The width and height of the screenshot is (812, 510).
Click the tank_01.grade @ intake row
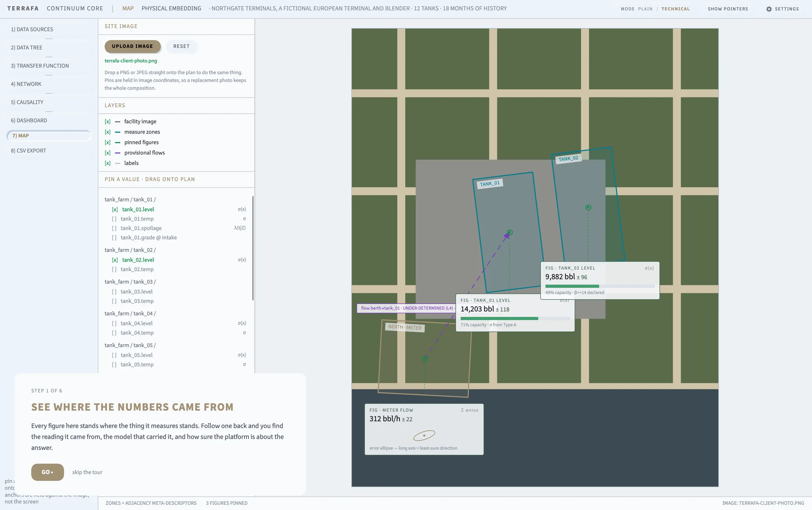[175, 238]
